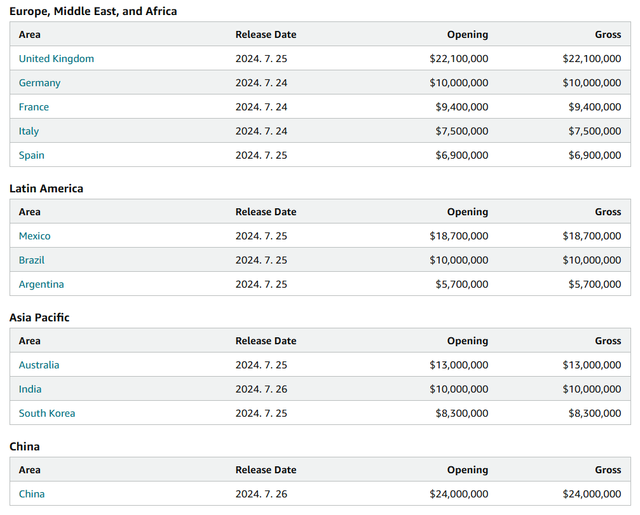Click the Mexico link
The image size is (640, 515).
(34, 236)
